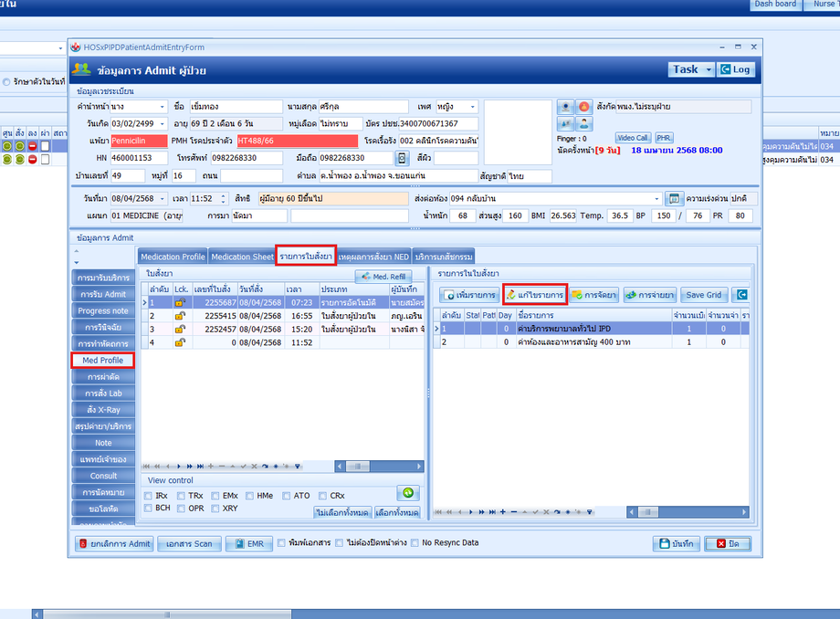Click the ยกเลิกการ Admit button
840x619 pixels.
[115, 543]
